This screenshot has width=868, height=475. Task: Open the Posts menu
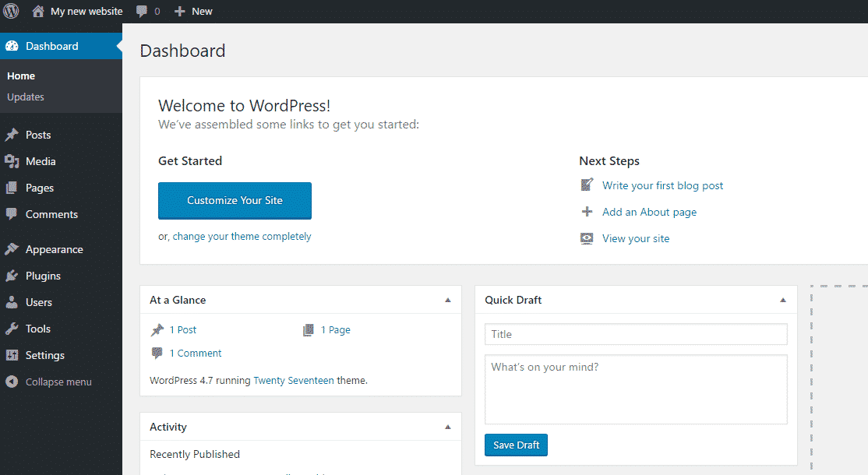pyautogui.click(x=38, y=135)
